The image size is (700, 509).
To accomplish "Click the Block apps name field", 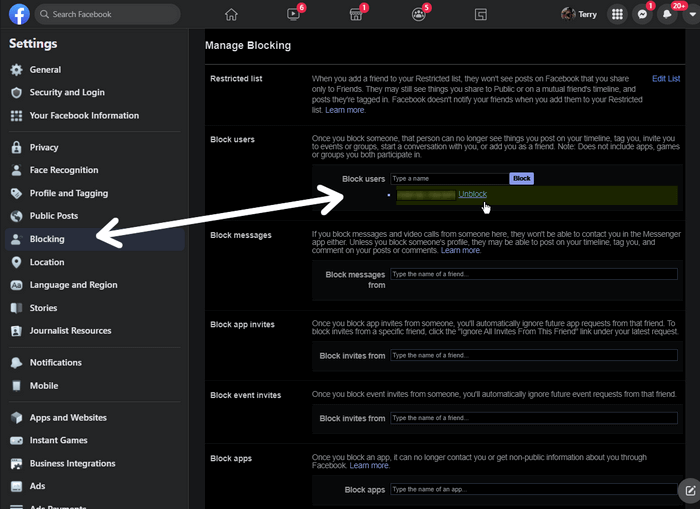I will point(534,489).
